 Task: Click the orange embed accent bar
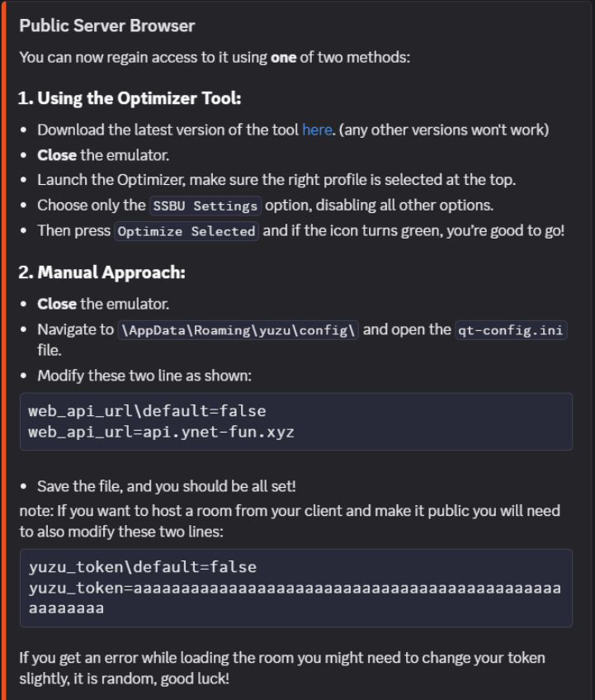coord(3,350)
